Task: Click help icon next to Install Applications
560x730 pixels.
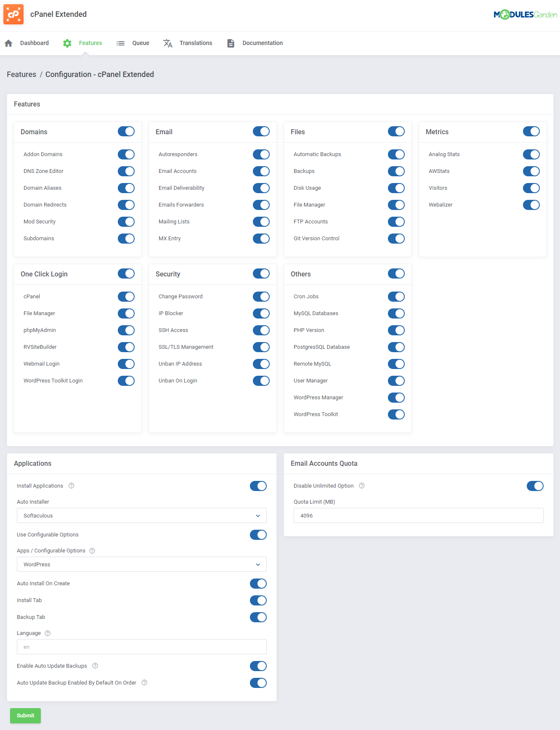Action: click(72, 486)
